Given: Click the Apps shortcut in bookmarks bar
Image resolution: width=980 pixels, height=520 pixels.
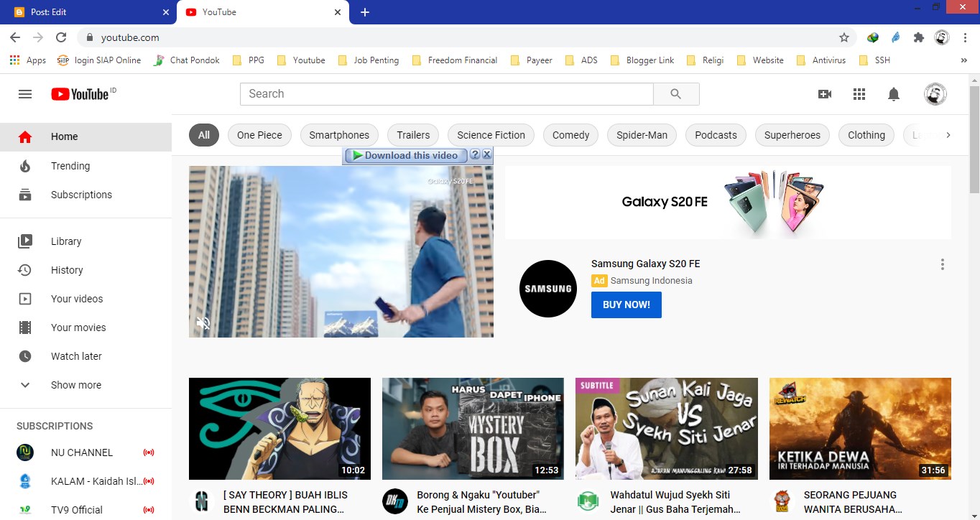Looking at the screenshot, I should 28,60.
